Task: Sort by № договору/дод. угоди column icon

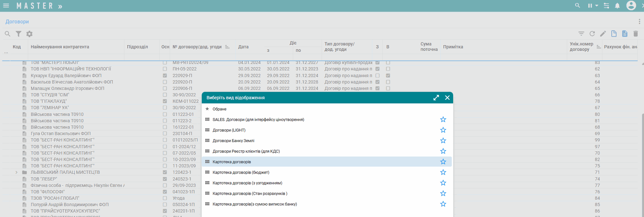Action: pos(227,47)
